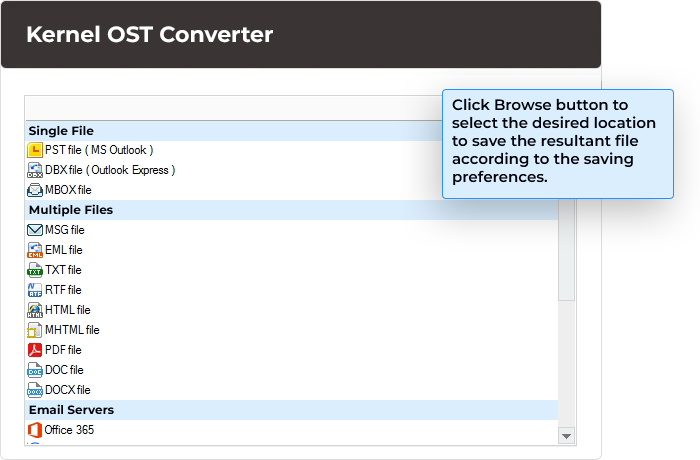
Task: Choose "MHTML file" entry
Action: tap(292, 330)
